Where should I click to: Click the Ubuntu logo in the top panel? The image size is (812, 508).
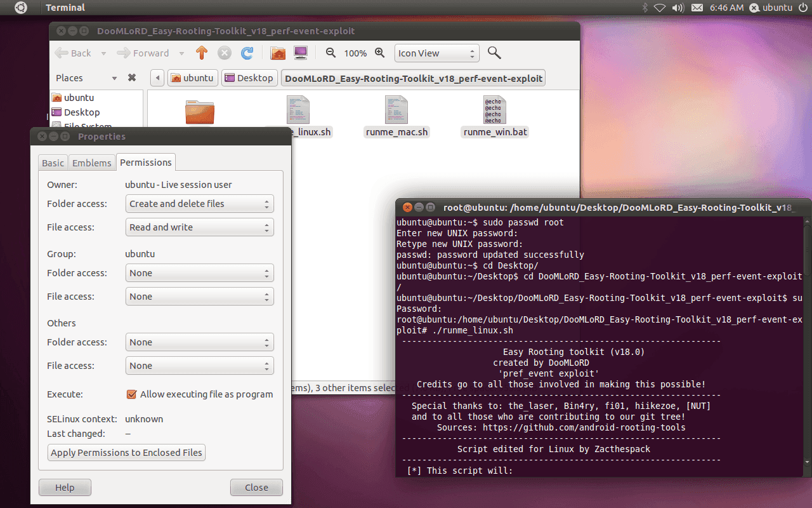21,8
